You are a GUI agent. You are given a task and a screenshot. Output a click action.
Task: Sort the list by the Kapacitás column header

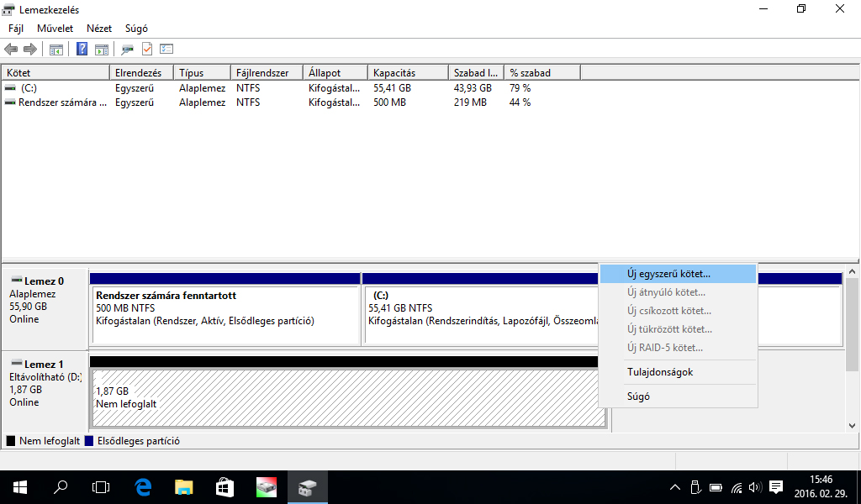[x=394, y=73]
